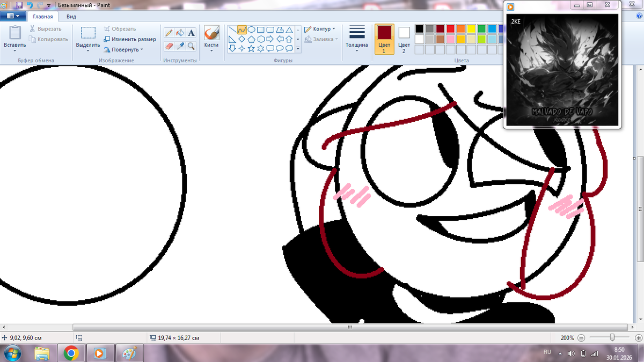Screen dimensions: 644x362
Task: Click the zoom out minus button
Action: pyautogui.click(x=582, y=338)
